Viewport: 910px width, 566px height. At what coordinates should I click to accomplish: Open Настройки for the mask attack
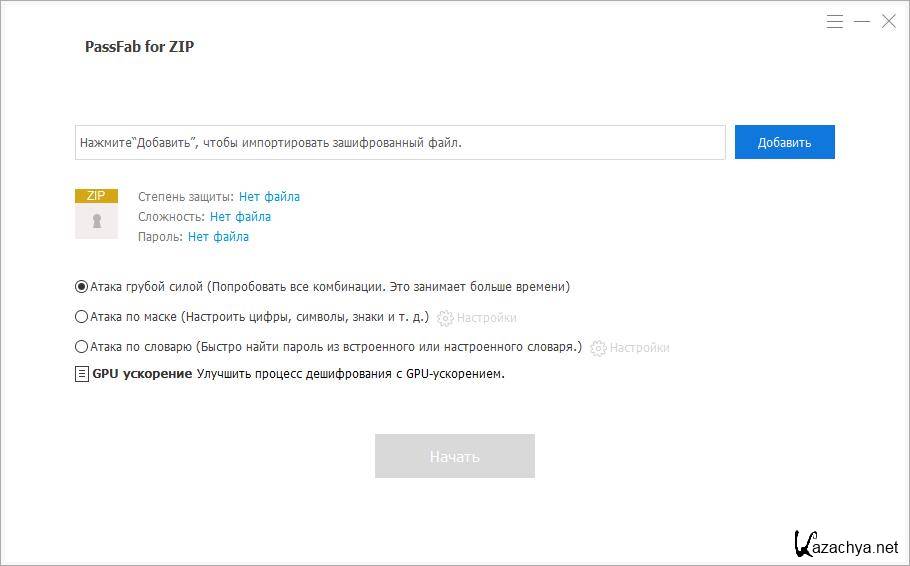point(486,318)
